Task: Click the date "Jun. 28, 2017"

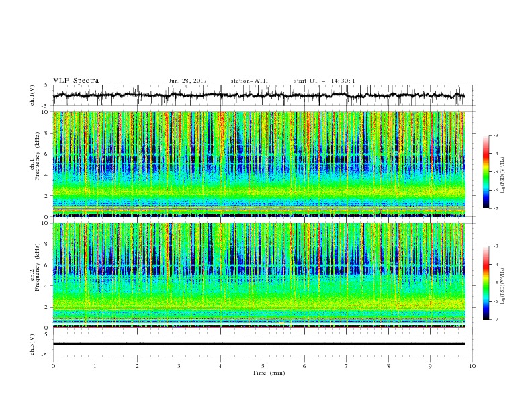Action: 187,81
